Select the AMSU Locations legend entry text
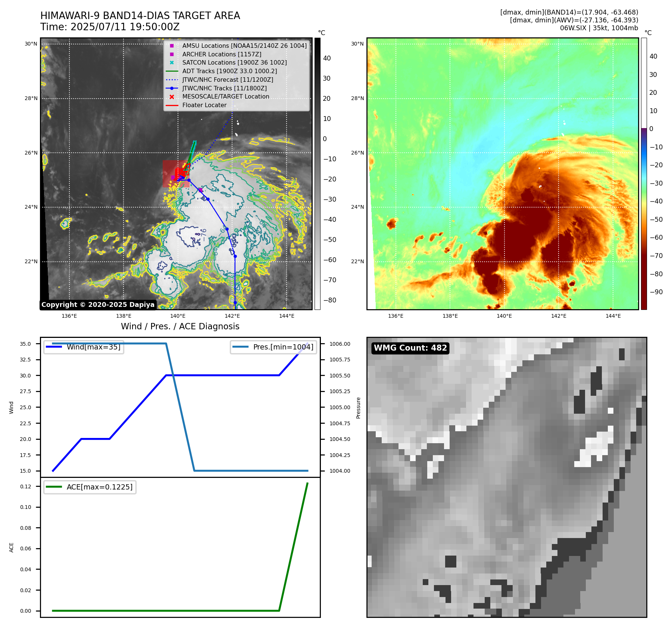The width and height of the screenshot is (672, 631). pyautogui.click(x=244, y=46)
